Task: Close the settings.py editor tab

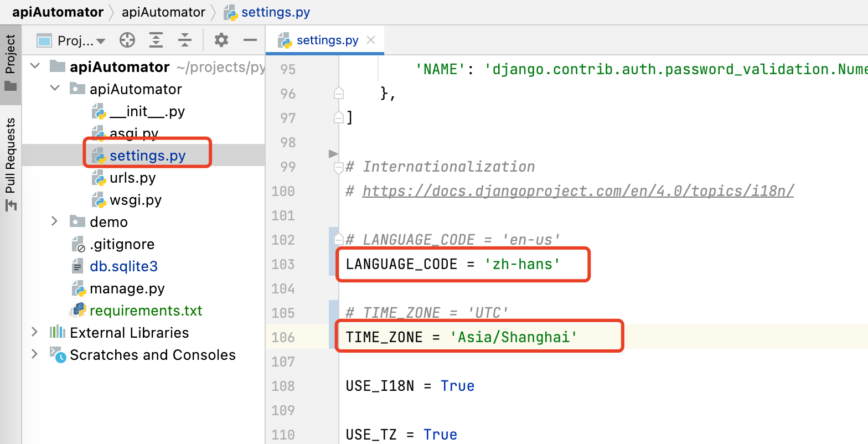Action: (x=371, y=40)
